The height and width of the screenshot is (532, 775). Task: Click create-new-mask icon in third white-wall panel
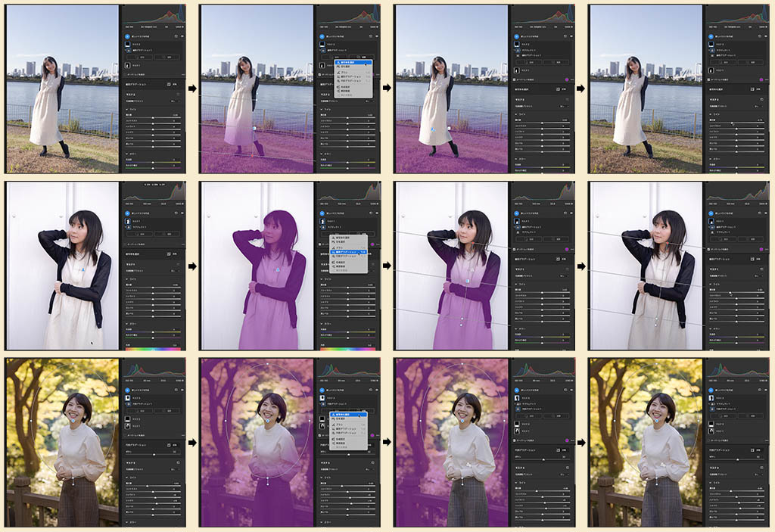[x=516, y=213]
